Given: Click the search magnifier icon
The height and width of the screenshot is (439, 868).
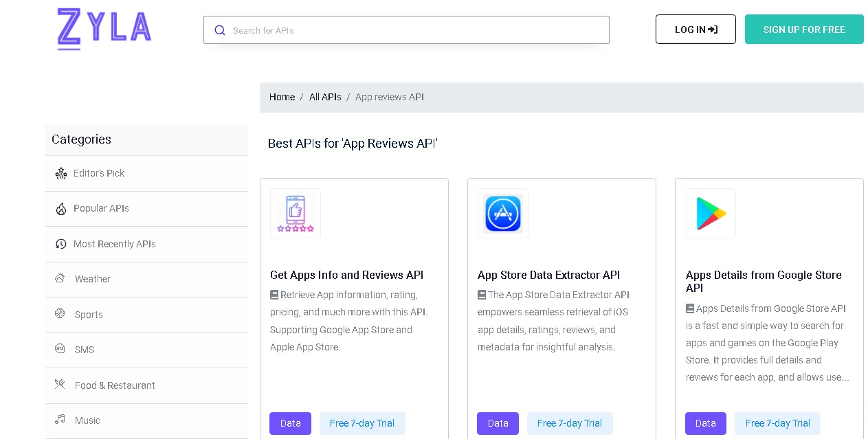Looking at the screenshot, I should (x=220, y=30).
